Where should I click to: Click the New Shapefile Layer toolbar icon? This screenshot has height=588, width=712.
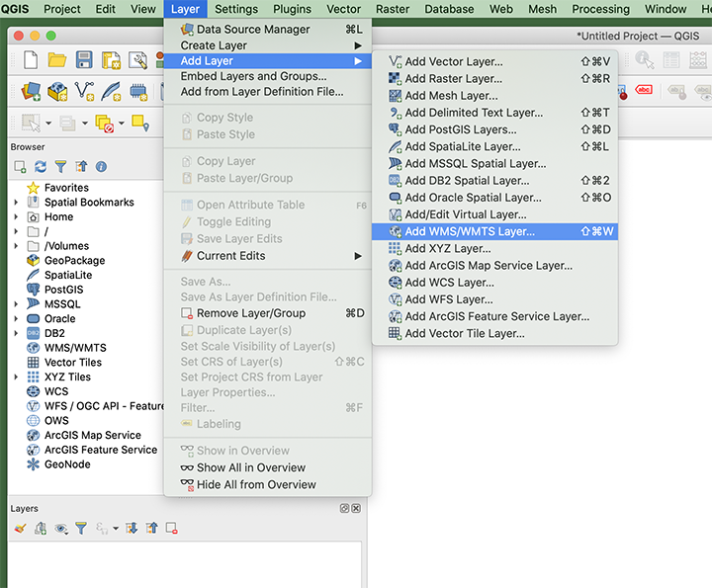pyautogui.click(x=84, y=91)
